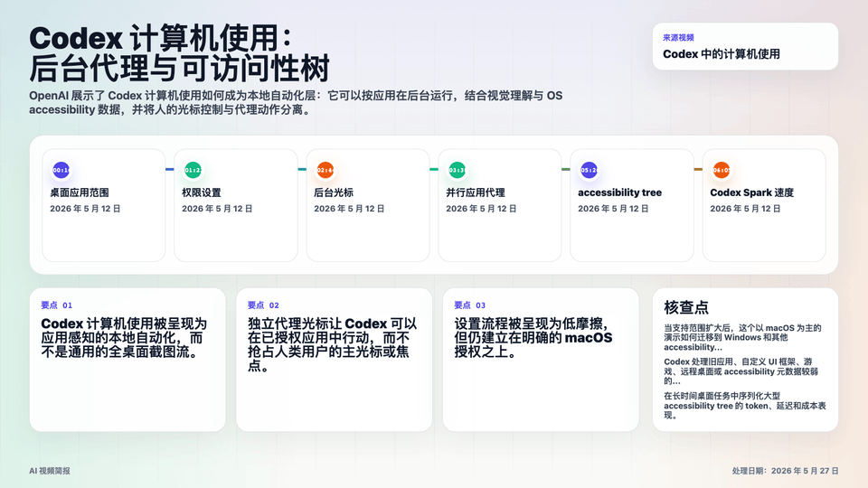Click the date under 后台光标
868x488 pixels.
349,209
